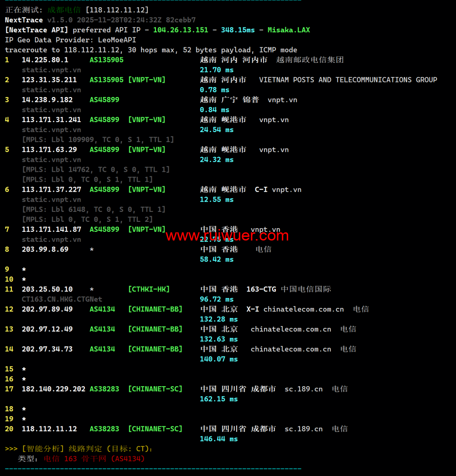This screenshot has width=456, height=476.
Task: Click the Misaka.LAX node name
Action: coord(289,30)
